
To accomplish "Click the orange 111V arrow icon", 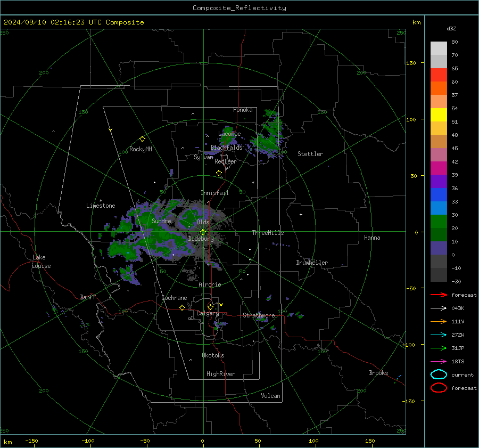I will point(439,321).
